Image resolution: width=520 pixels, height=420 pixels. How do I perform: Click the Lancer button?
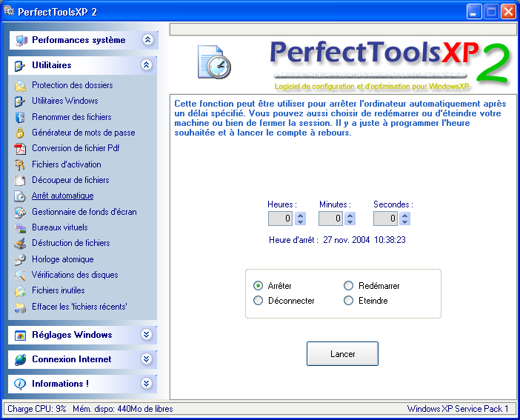click(x=342, y=353)
